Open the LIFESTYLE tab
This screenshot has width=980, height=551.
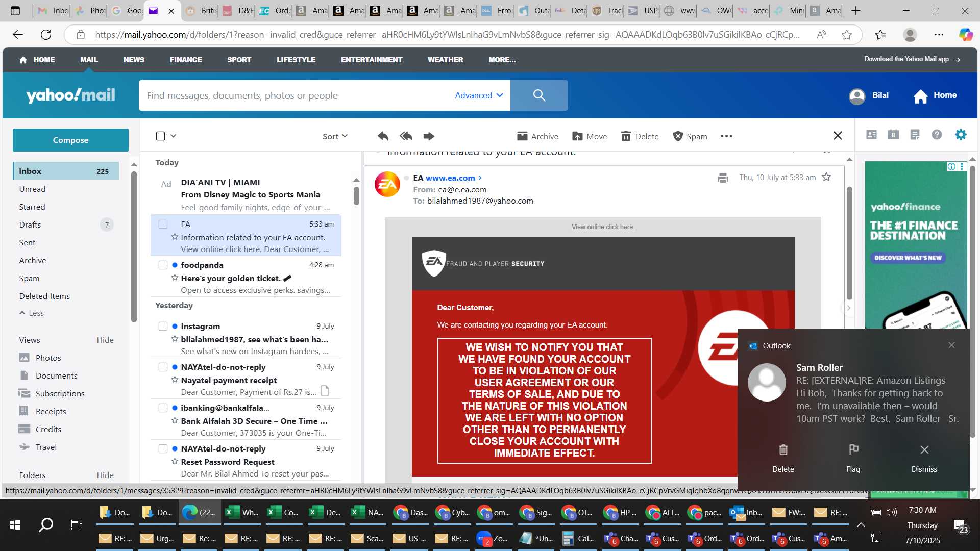[x=296, y=60]
